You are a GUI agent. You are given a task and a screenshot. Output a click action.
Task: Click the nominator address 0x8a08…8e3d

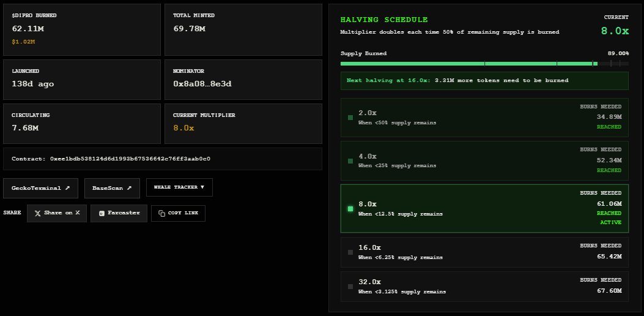pos(202,84)
